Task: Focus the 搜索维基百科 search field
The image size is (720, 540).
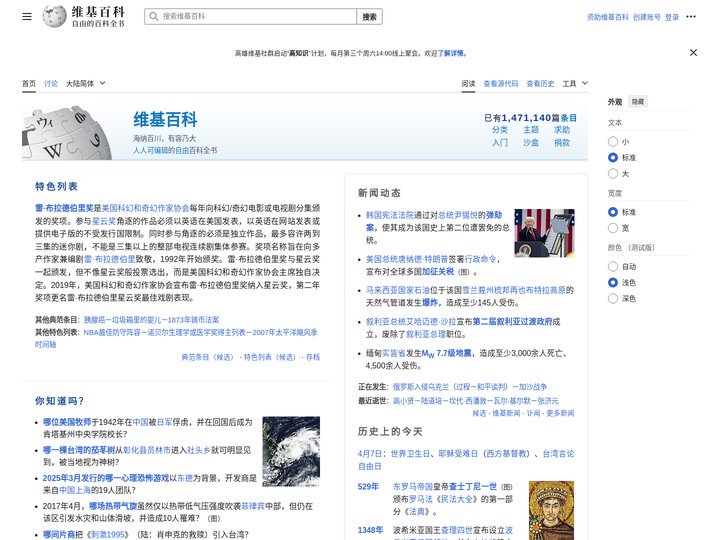Action: point(250,17)
